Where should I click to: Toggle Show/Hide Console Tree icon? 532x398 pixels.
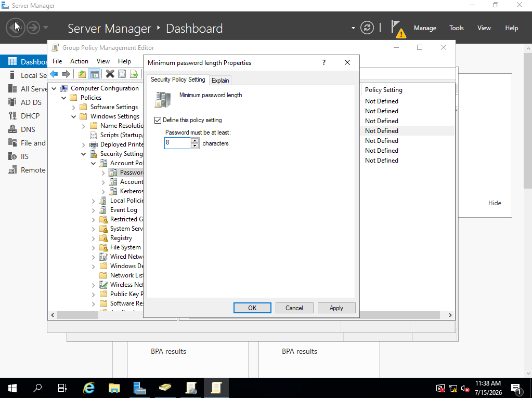point(94,74)
